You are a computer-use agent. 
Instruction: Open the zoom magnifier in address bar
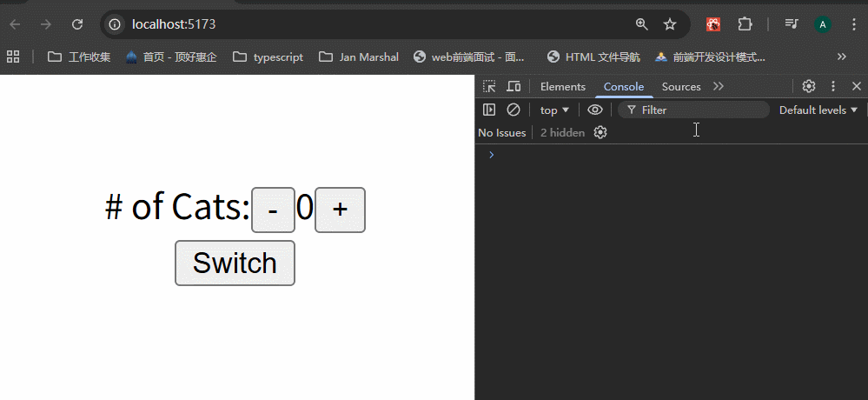click(642, 24)
